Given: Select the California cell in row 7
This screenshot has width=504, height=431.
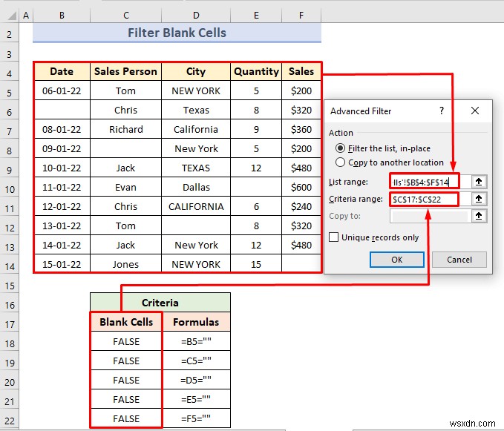Looking at the screenshot, I should coord(196,129).
